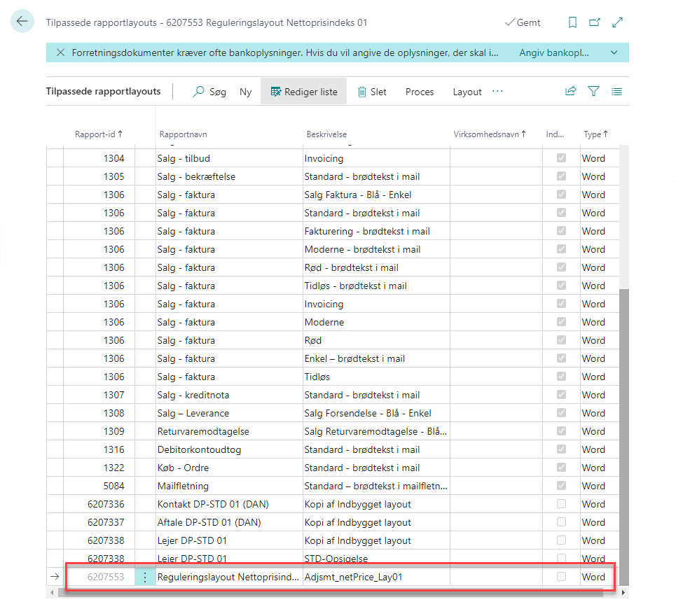Click Beskrivelse column header

tap(326, 134)
